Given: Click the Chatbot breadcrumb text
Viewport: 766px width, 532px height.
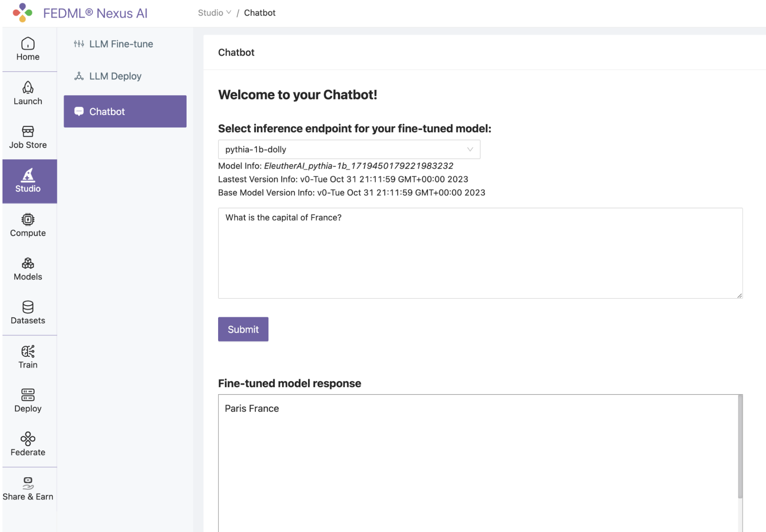Looking at the screenshot, I should point(260,13).
